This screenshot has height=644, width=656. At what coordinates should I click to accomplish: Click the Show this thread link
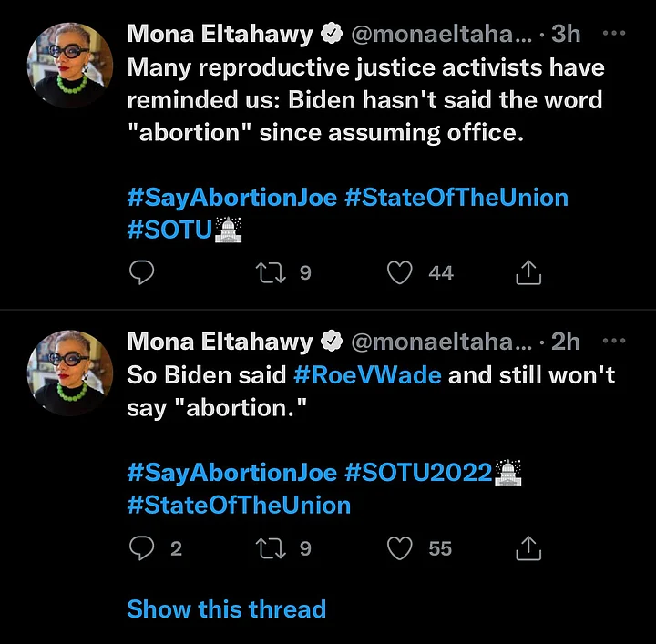tap(226, 608)
